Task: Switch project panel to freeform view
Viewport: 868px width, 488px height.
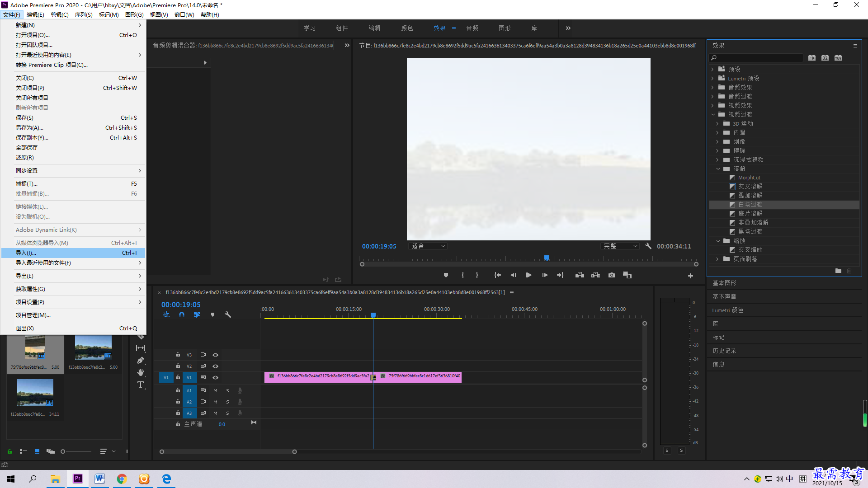Action: 51,451
